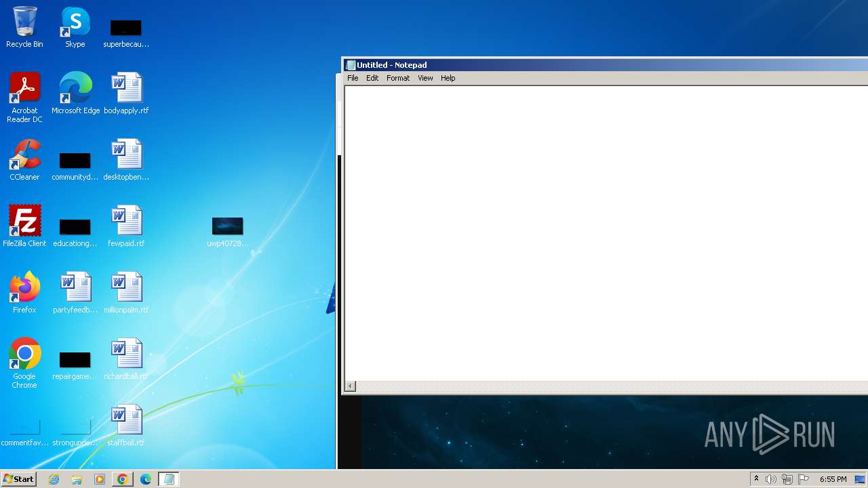Select partyfeedb... document icon
868x488 pixels.
pos(75,293)
